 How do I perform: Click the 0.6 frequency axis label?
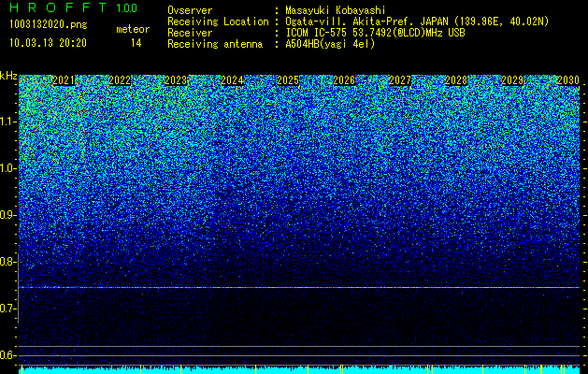click(8, 355)
